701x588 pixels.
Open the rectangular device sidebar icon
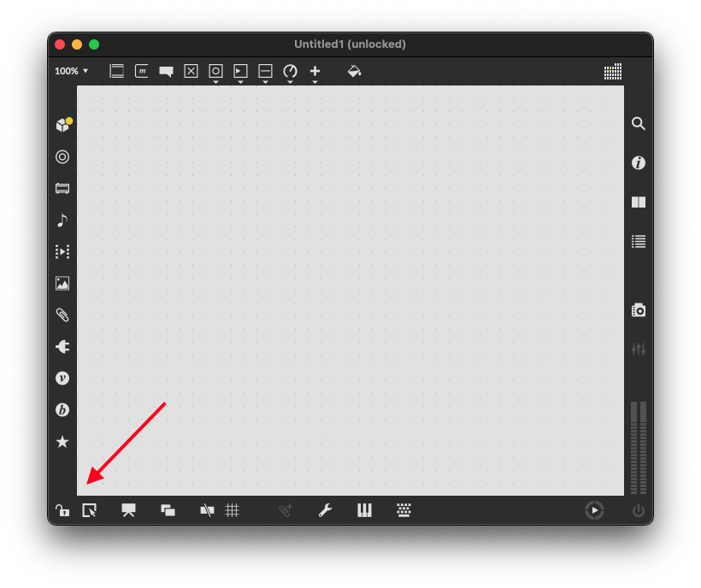(x=62, y=189)
